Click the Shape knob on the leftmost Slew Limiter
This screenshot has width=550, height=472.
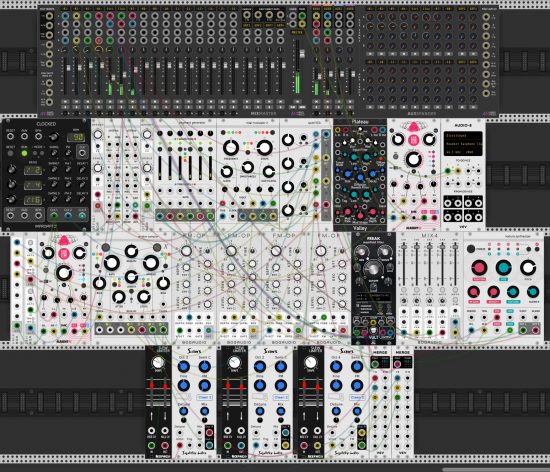click(x=158, y=363)
